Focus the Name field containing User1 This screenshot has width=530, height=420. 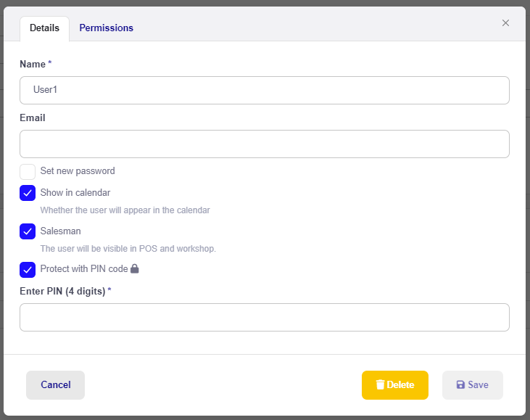point(265,90)
